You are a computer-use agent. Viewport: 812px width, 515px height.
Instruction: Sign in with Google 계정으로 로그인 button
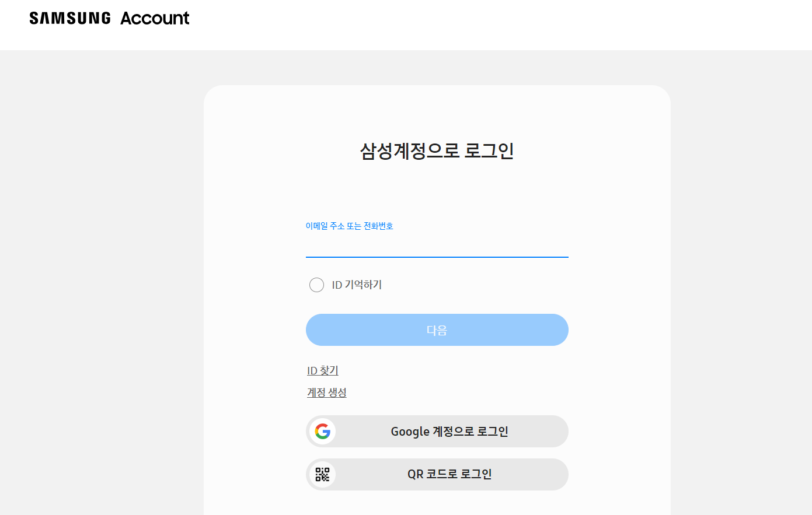pyautogui.click(x=437, y=432)
